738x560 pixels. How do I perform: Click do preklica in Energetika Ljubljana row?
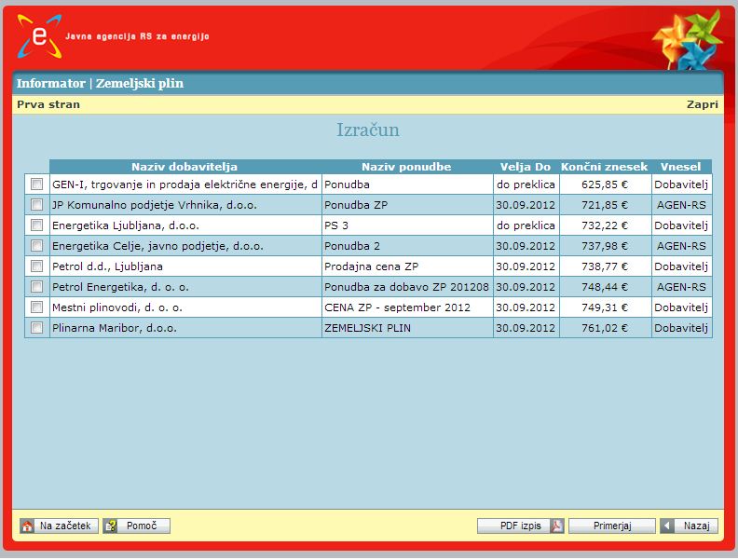526,225
